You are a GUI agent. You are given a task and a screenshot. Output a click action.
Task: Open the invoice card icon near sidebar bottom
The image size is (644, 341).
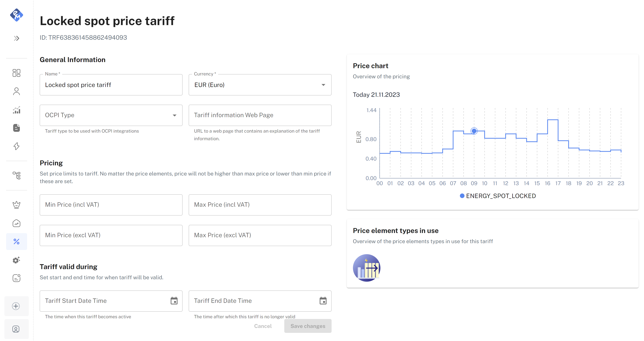(16, 278)
